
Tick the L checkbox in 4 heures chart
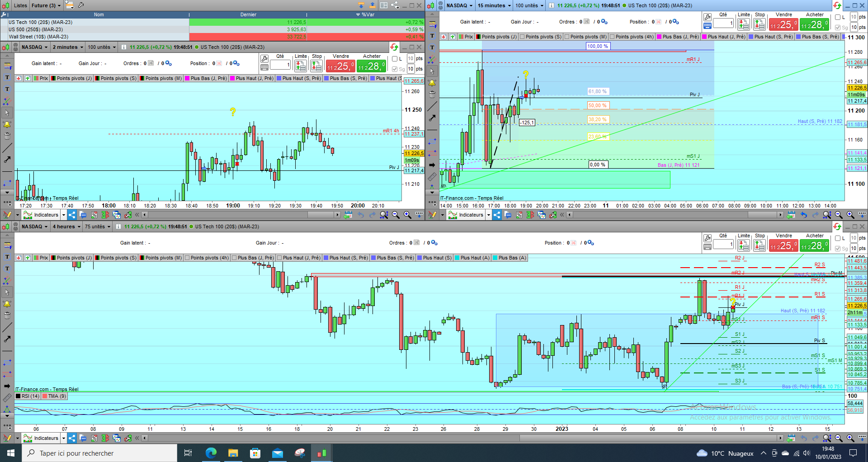(838, 238)
